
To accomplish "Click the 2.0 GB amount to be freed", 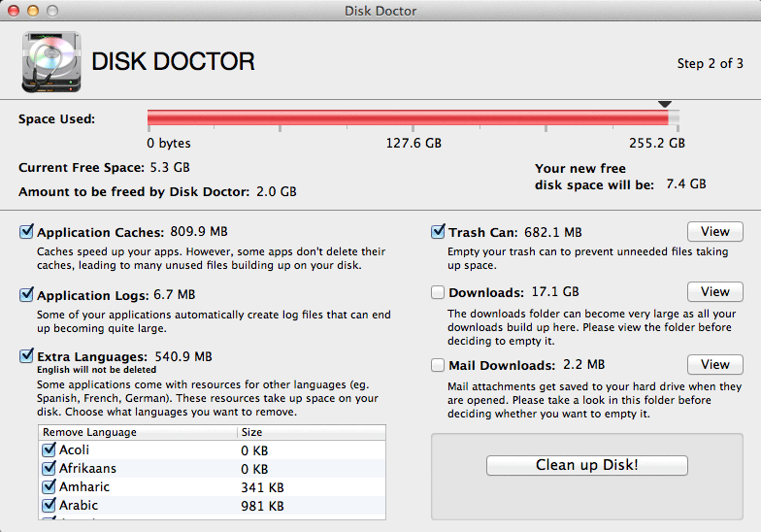I will [276, 192].
